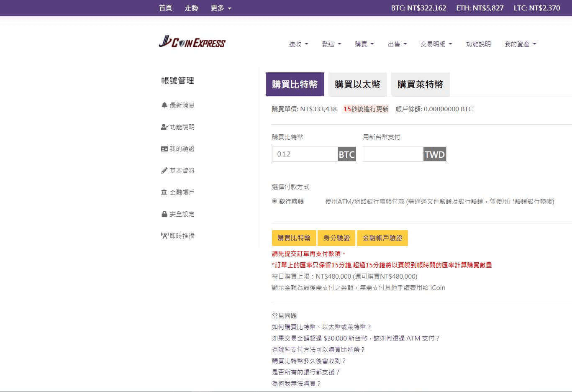Expand the 接收 dropdown menu

pos(298,44)
